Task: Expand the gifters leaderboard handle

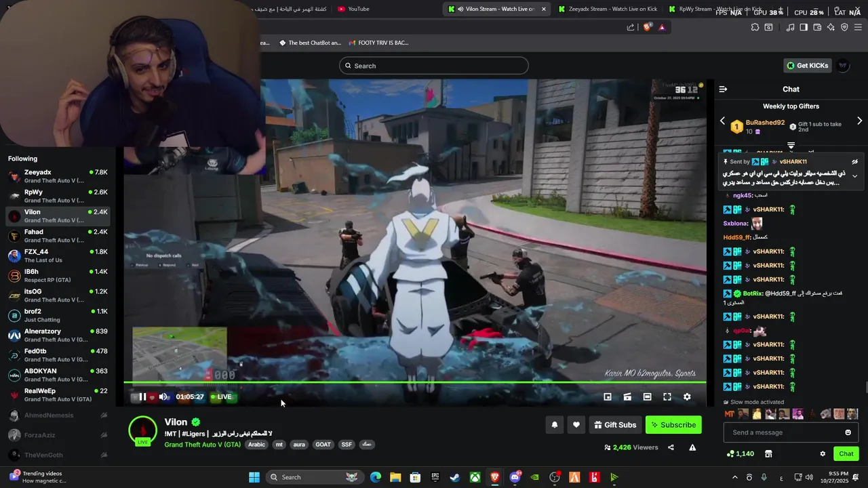Action: coord(791,146)
